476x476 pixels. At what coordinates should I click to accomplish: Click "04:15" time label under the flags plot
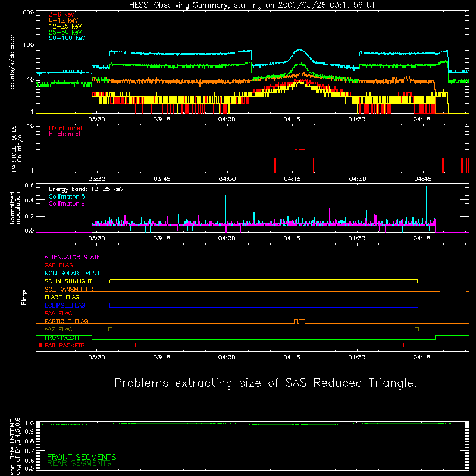(x=292, y=358)
